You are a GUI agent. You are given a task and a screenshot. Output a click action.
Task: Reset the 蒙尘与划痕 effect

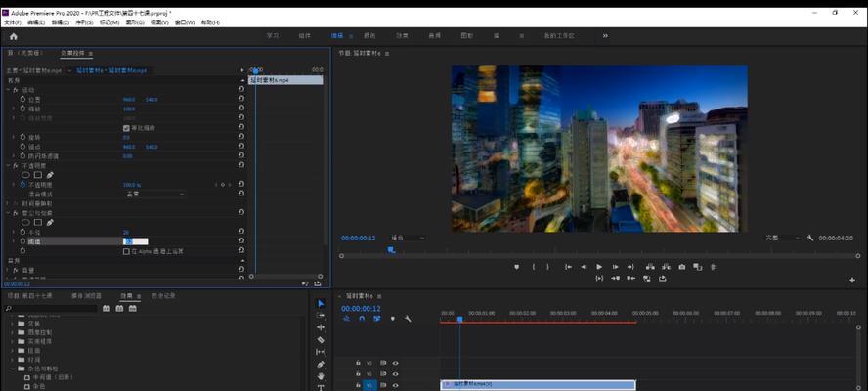tap(241, 212)
